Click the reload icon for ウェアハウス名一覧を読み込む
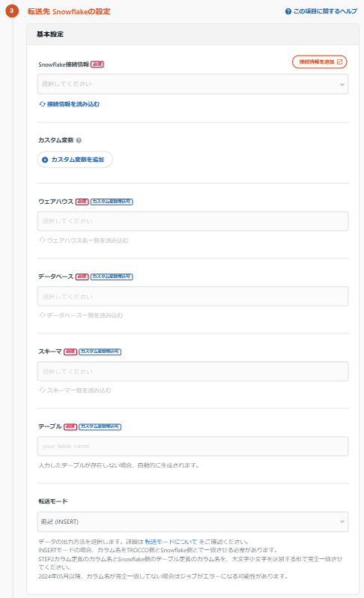This screenshot has width=364, height=598. [x=42, y=241]
